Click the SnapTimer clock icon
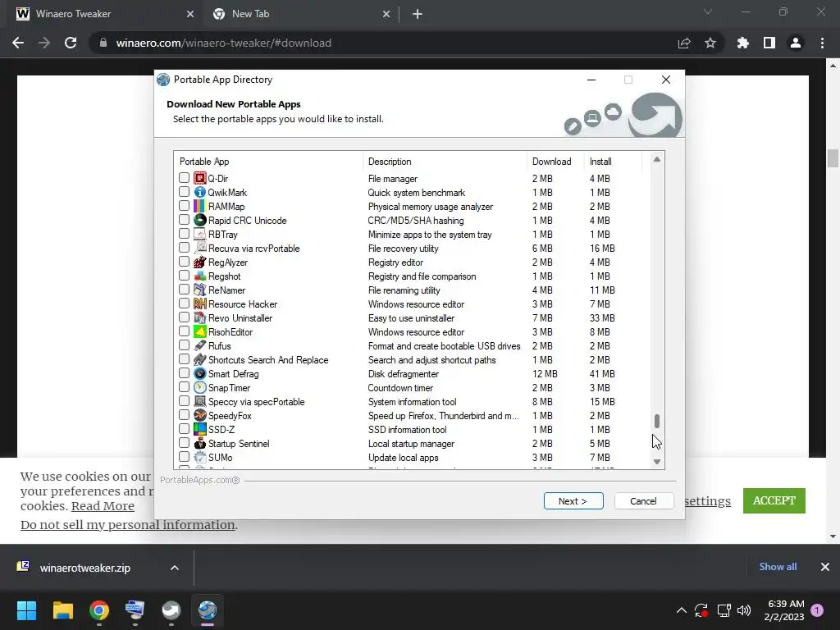This screenshot has width=840, height=630. 200,387
